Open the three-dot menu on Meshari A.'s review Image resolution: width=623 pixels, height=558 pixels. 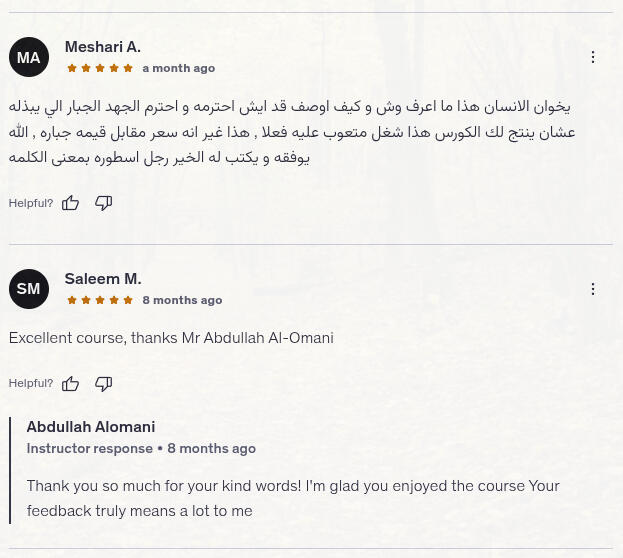click(x=593, y=57)
